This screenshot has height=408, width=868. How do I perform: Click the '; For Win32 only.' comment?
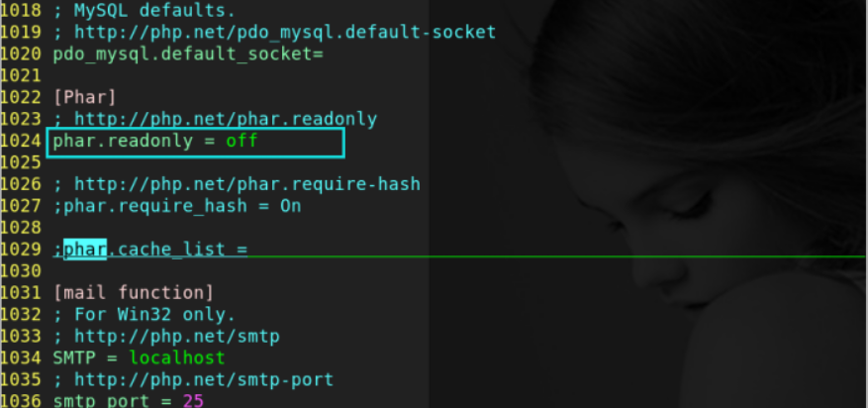coord(145,315)
